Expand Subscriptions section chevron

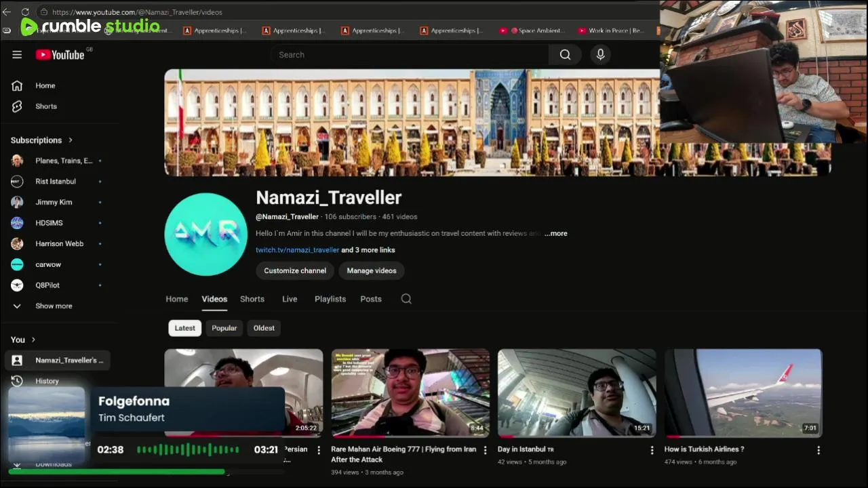pos(70,140)
